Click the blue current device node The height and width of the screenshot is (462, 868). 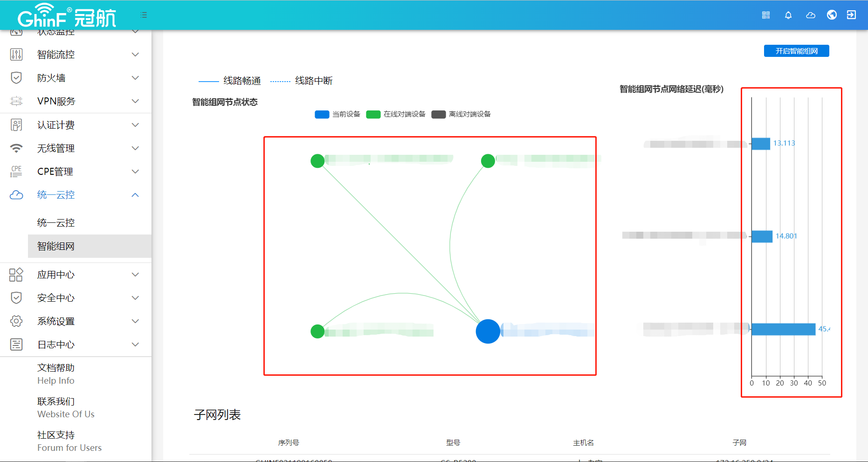488,331
